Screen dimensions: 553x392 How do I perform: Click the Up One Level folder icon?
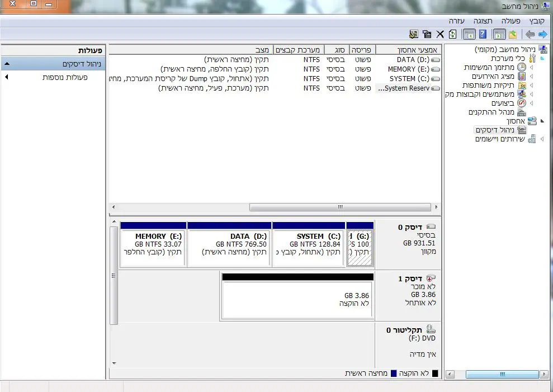(x=512, y=35)
